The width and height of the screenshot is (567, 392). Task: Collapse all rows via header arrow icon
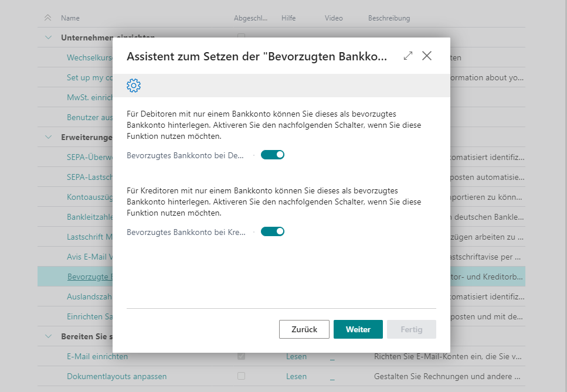click(47, 18)
